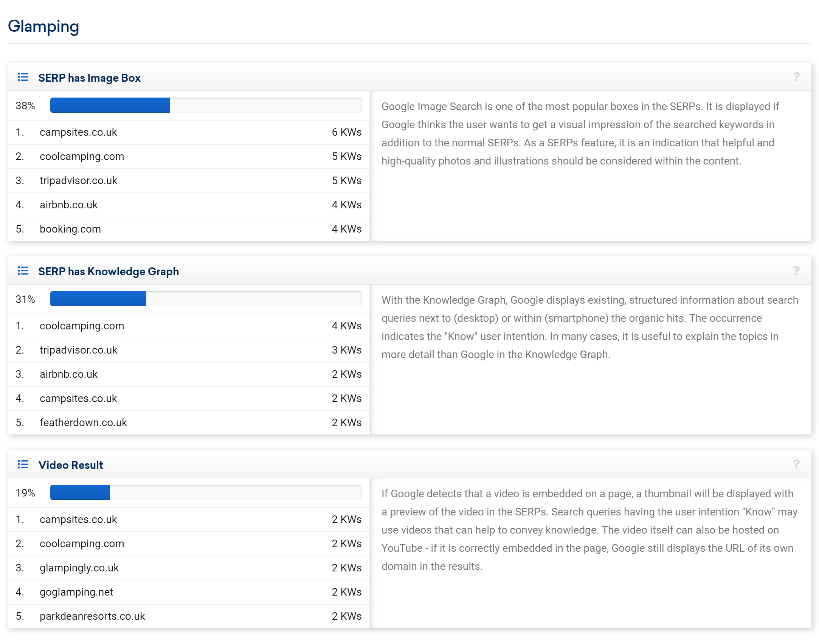Click the 31% percentage label
Screen dimensions: 819x644
point(25,299)
